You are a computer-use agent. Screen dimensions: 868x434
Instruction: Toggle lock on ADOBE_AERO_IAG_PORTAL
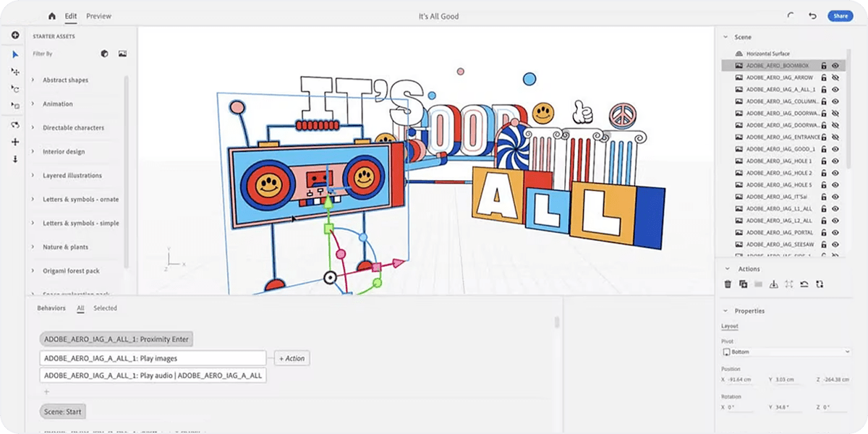click(824, 233)
